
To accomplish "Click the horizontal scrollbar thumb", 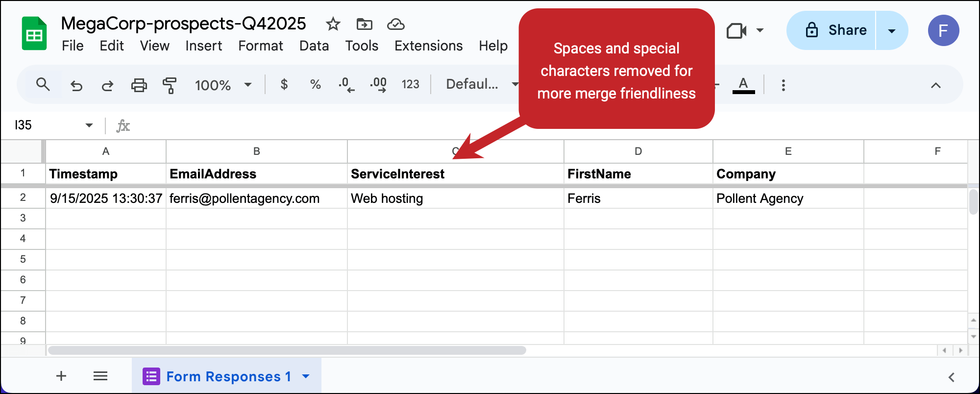I will tap(287, 350).
